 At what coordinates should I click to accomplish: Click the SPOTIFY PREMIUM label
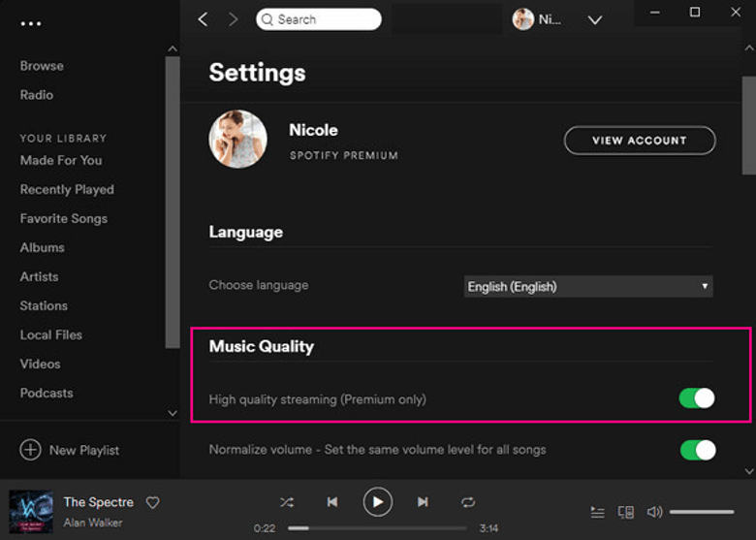pyautogui.click(x=344, y=156)
